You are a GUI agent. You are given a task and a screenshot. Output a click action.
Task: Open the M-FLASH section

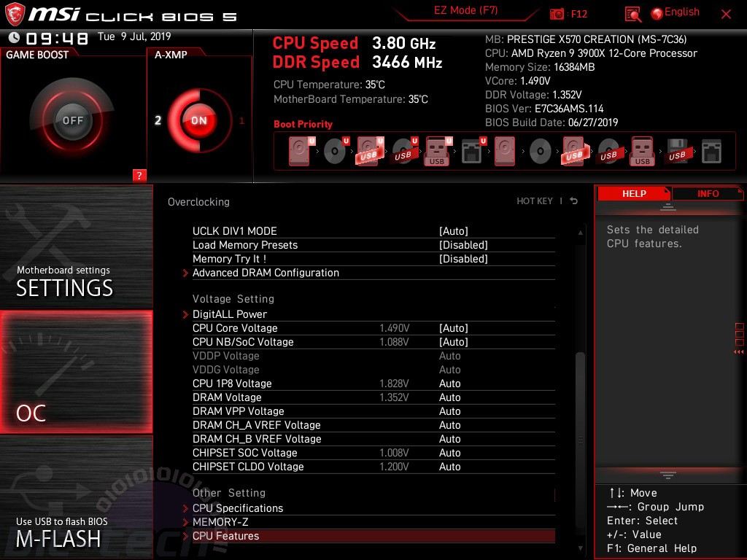point(76,497)
